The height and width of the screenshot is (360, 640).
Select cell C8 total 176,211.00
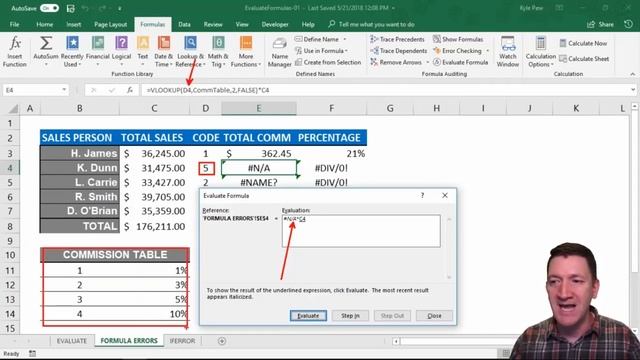click(155, 226)
